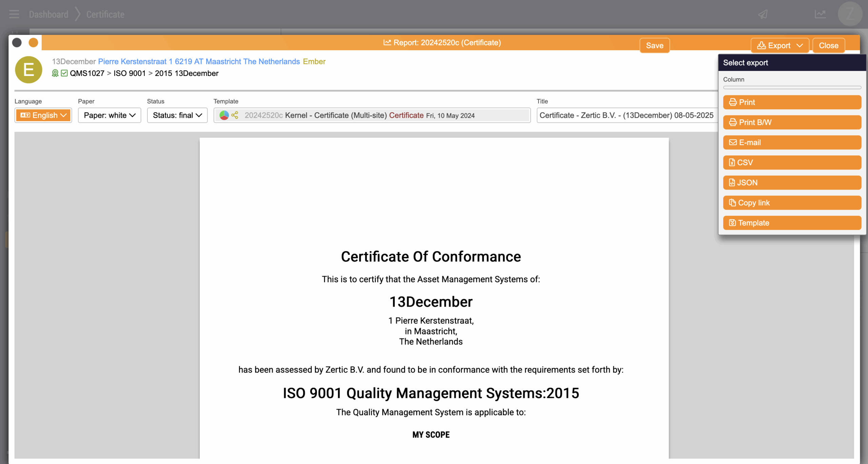Click the paper plane send icon
Viewport: 868px width, 464px height.
tap(763, 14)
